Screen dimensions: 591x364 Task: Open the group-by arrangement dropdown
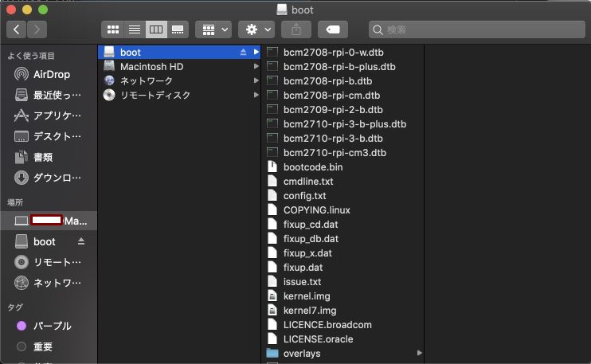coord(213,29)
